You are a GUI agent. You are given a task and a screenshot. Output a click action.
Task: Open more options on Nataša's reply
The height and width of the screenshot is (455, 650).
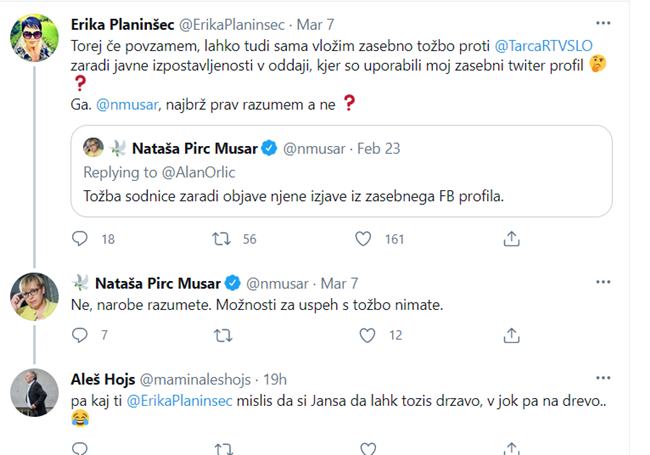coord(599,283)
